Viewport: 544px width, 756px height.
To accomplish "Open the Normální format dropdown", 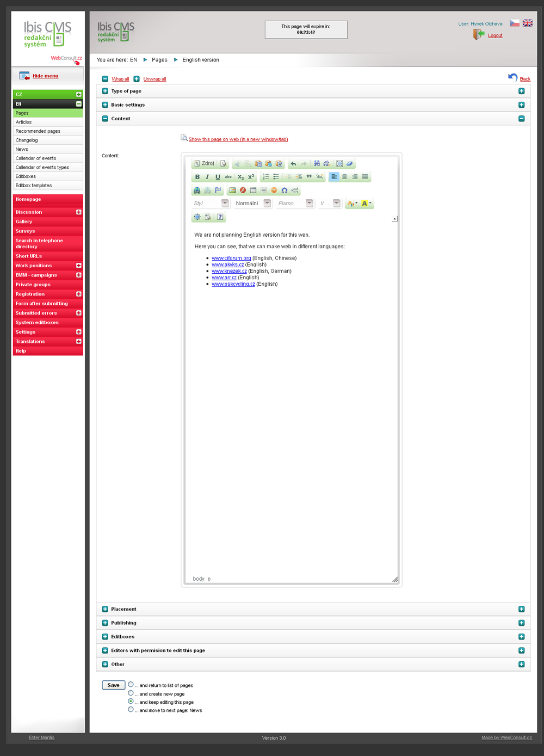I will click(253, 203).
